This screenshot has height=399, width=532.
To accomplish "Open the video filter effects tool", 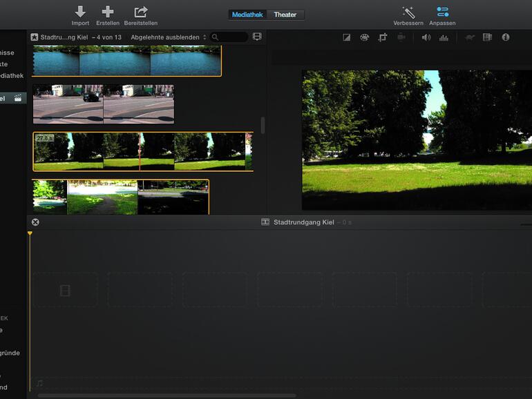I will 487,37.
